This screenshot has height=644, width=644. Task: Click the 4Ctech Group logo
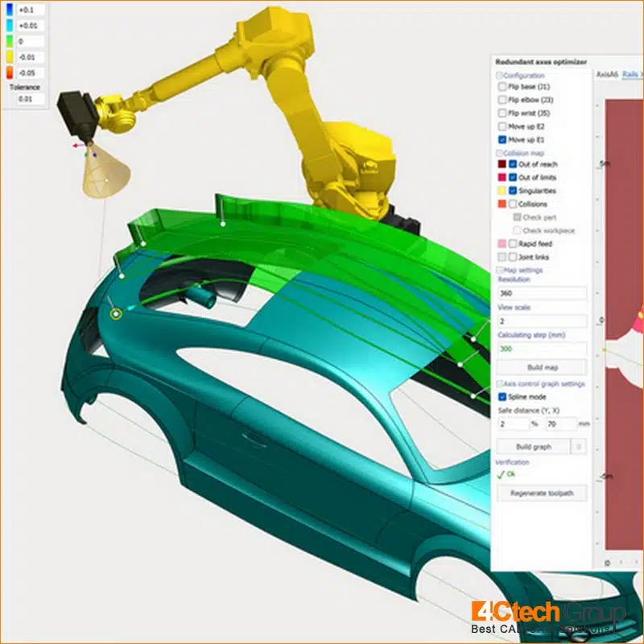pyautogui.click(x=548, y=617)
